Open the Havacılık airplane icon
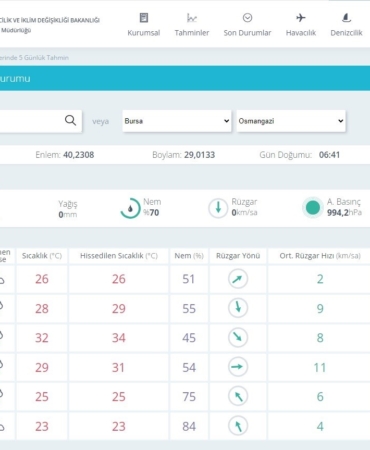This screenshot has width=370, height=450. pyautogui.click(x=301, y=18)
